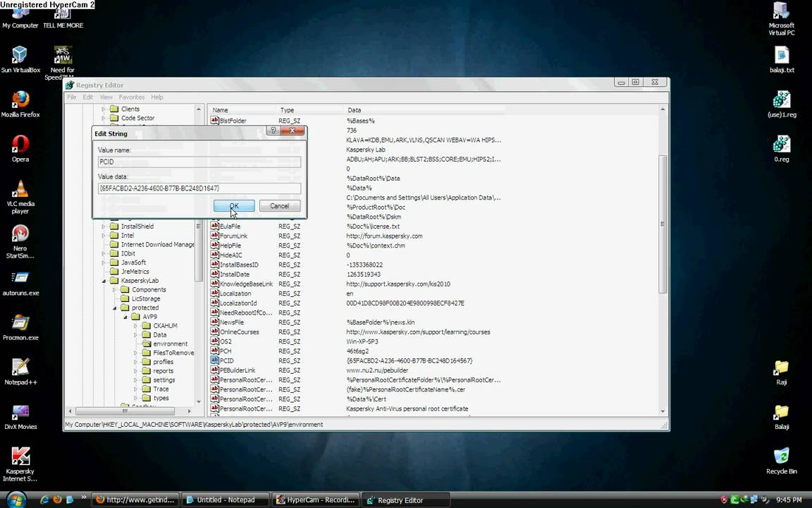This screenshot has width=812, height=508.
Task: Click the Value data field
Action: [x=199, y=188]
